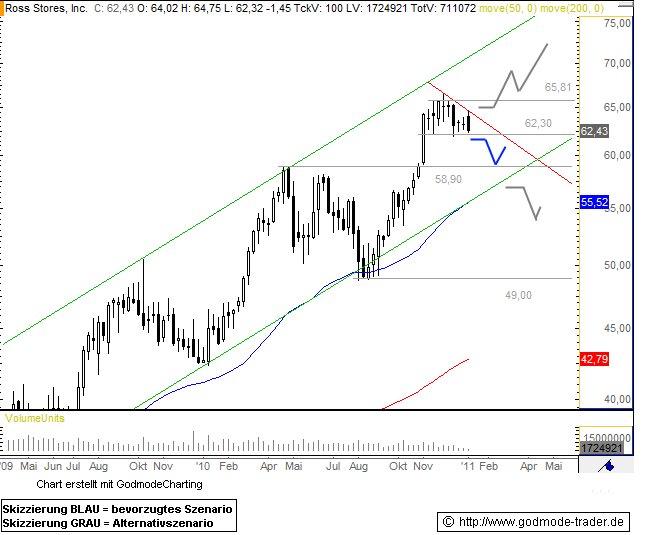
Task: Click the last Mai label on axis
Action: (554, 466)
